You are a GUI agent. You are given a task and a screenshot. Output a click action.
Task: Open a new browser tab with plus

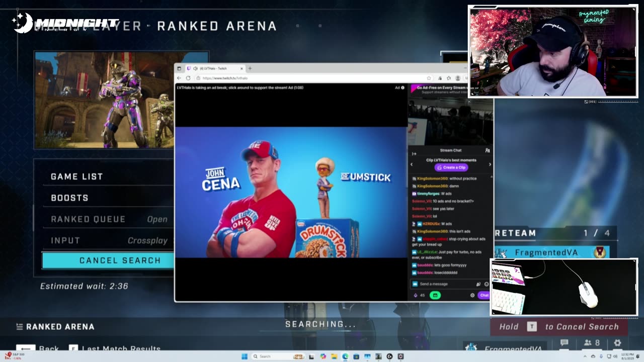[x=250, y=68]
